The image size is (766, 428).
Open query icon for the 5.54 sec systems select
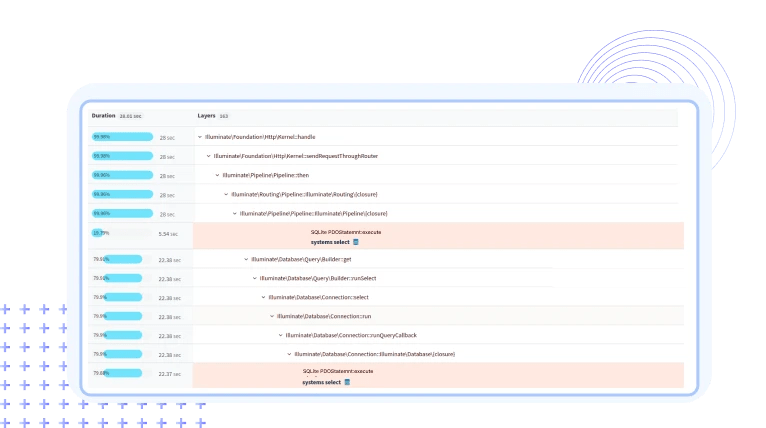tap(356, 242)
